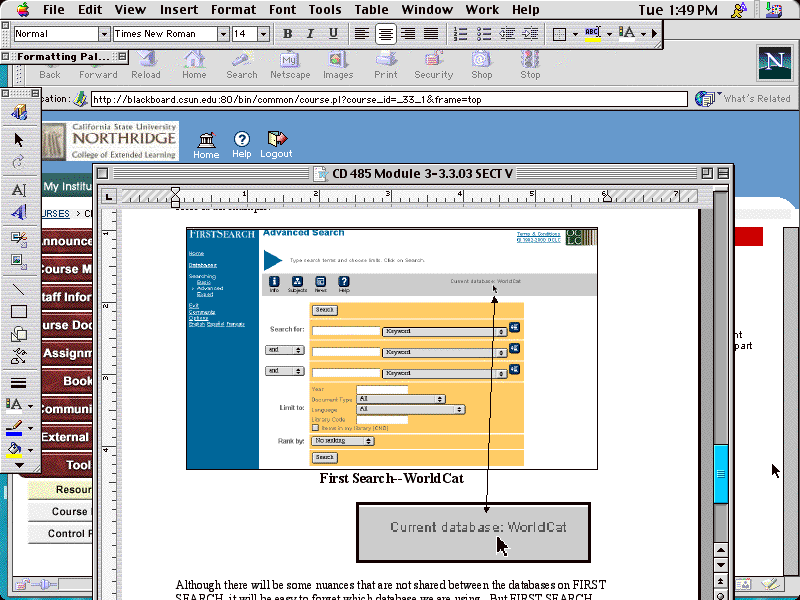800x600 pixels.
Task: Select the arrow pointer tool in the drawing toolbar
Action: pos(19,139)
